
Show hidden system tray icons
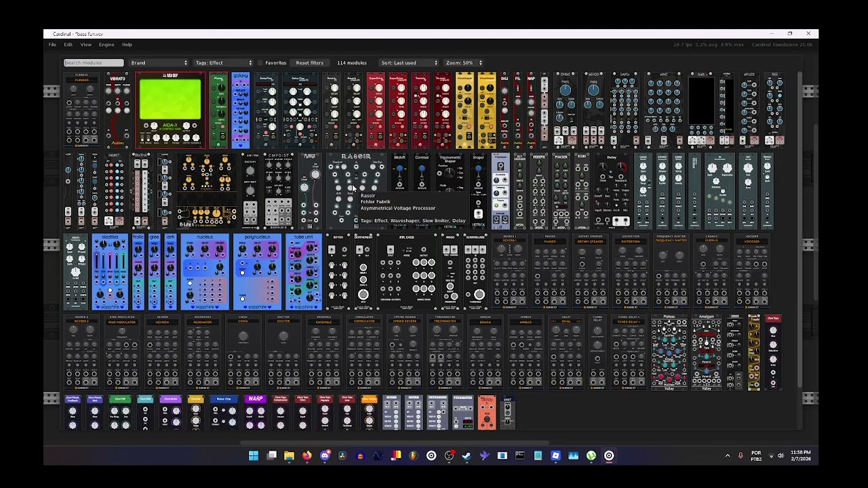728,456
